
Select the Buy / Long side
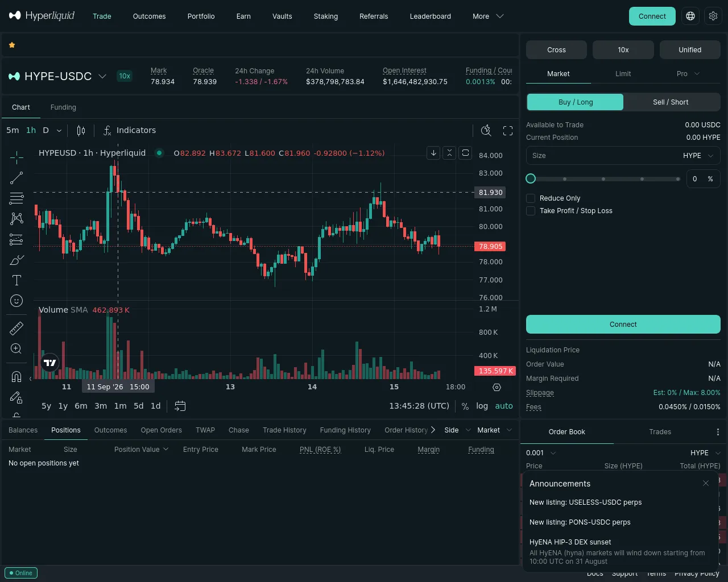[575, 102]
